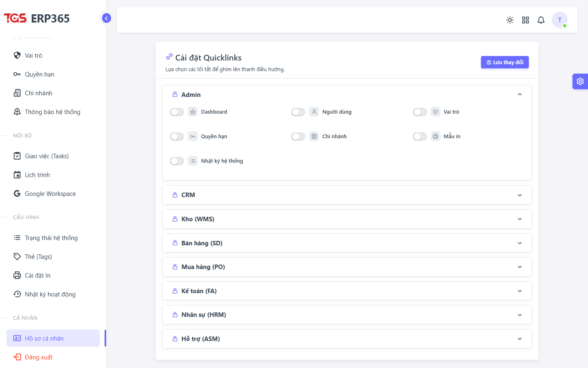Open notifications bell in top bar
The height and width of the screenshot is (368, 588).
(541, 20)
